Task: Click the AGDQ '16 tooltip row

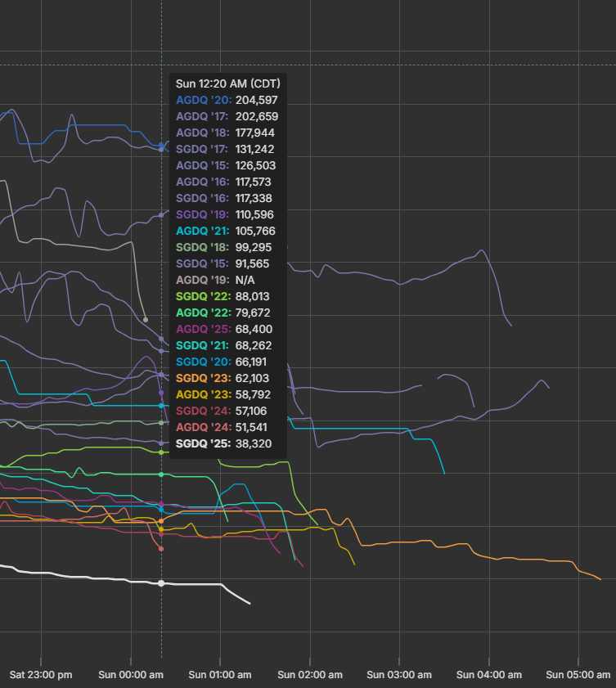Action: (223, 182)
